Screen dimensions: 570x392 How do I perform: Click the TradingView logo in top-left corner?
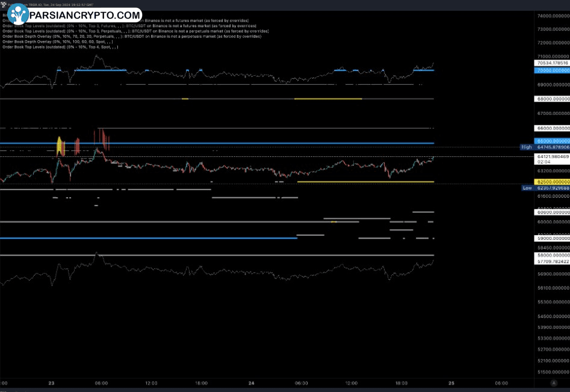pos(5,5)
